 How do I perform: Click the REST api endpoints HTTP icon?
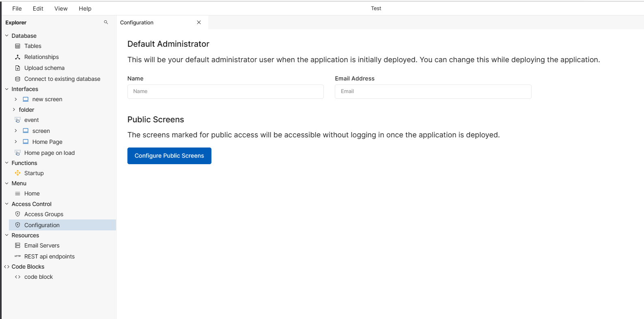point(17,256)
